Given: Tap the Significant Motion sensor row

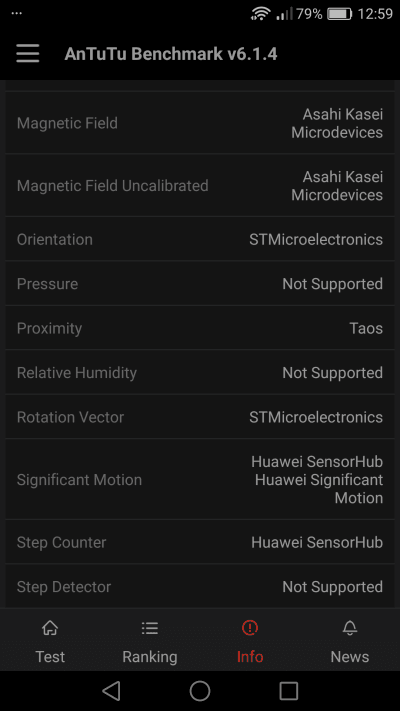Looking at the screenshot, I should pos(200,479).
